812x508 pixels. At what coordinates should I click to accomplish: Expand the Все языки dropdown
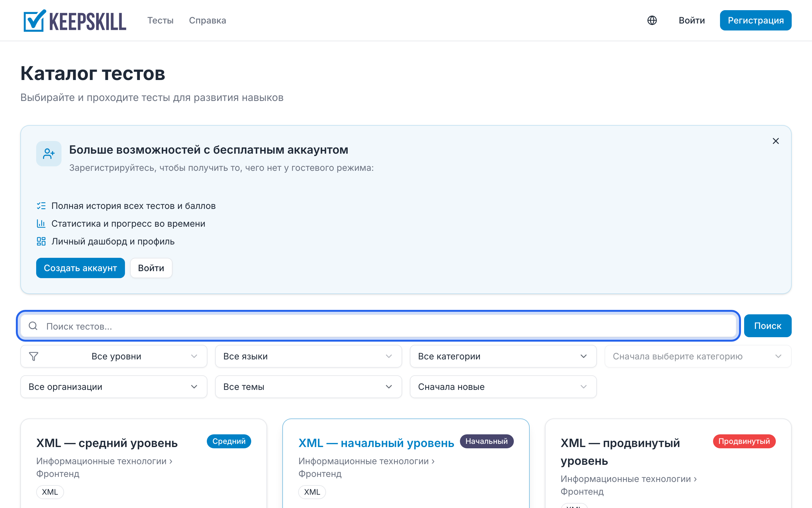308,357
